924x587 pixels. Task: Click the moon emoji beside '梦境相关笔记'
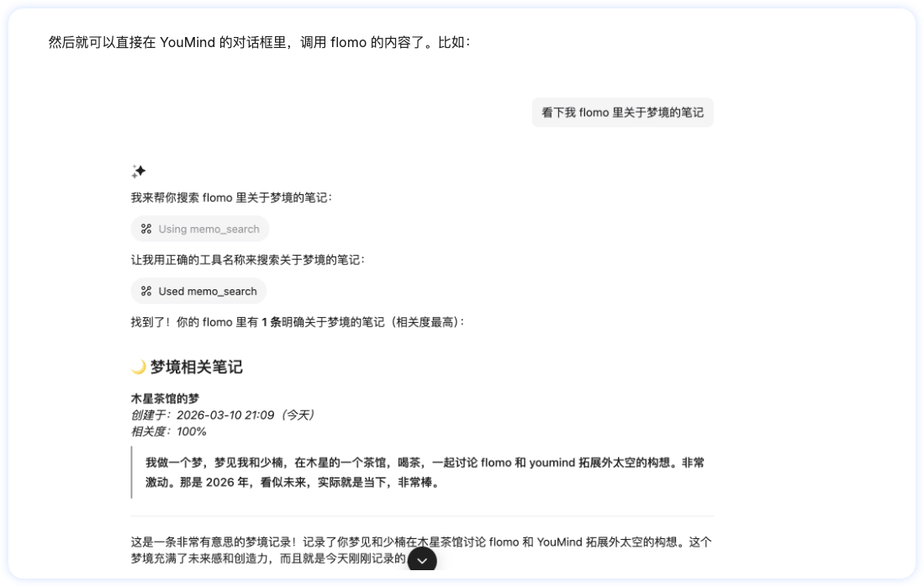coord(139,368)
